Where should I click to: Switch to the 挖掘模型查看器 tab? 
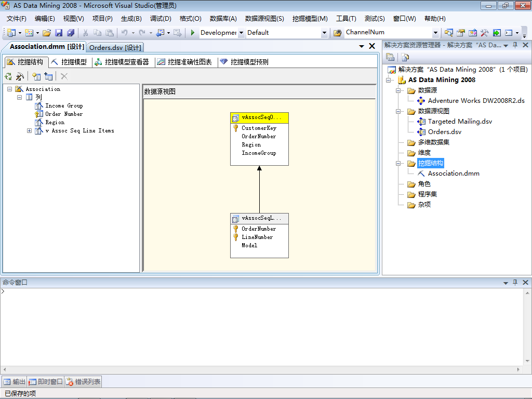[x=122, y=62]
